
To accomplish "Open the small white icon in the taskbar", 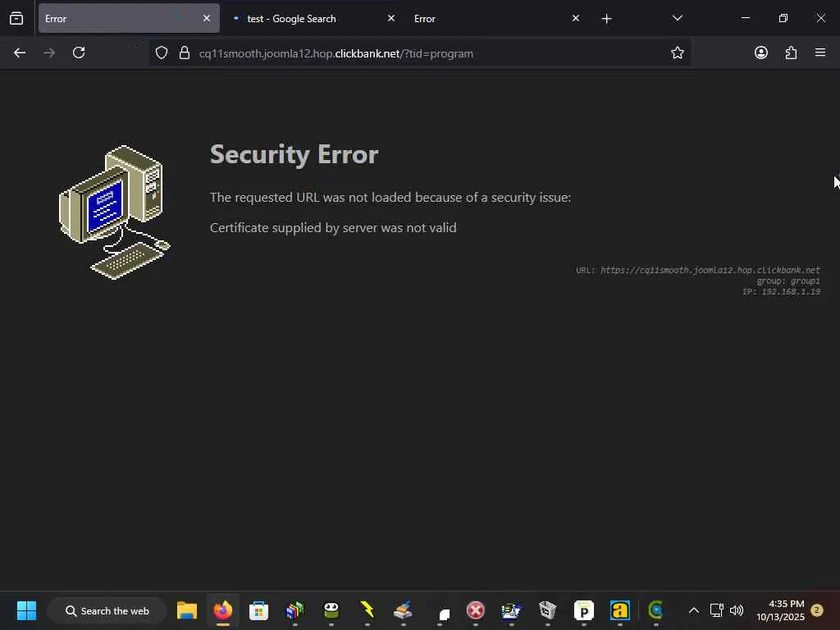I will (x=444, y=614).
